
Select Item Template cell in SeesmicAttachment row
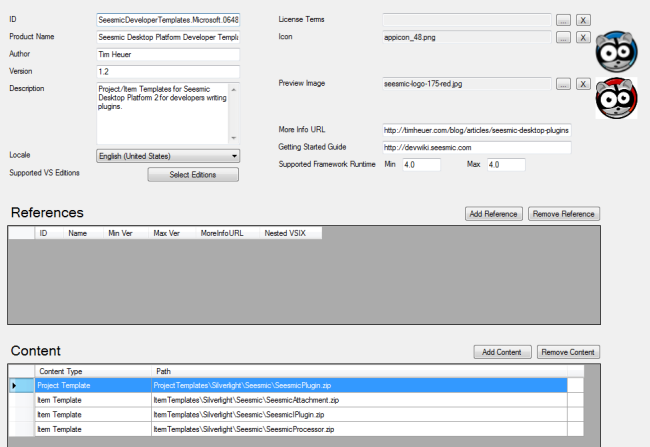(x=93, y=400)
